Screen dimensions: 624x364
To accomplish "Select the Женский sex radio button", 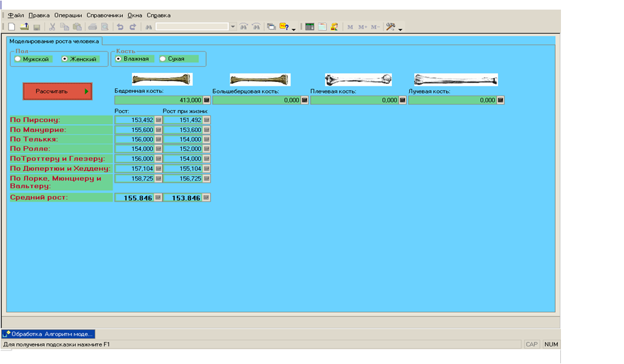I will point(64,59).
